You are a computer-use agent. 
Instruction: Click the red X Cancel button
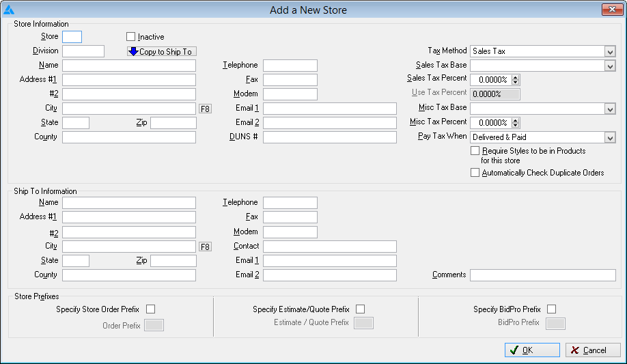(x=593, y=350)
